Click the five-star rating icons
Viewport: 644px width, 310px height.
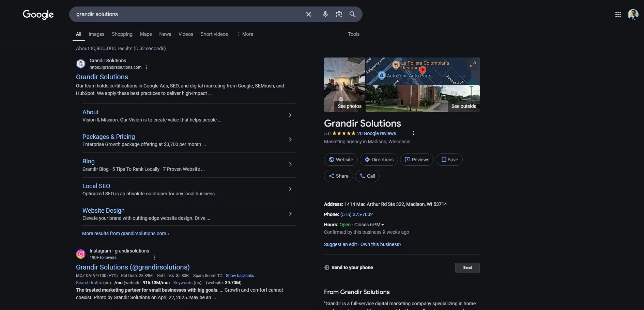pos(344,133)
